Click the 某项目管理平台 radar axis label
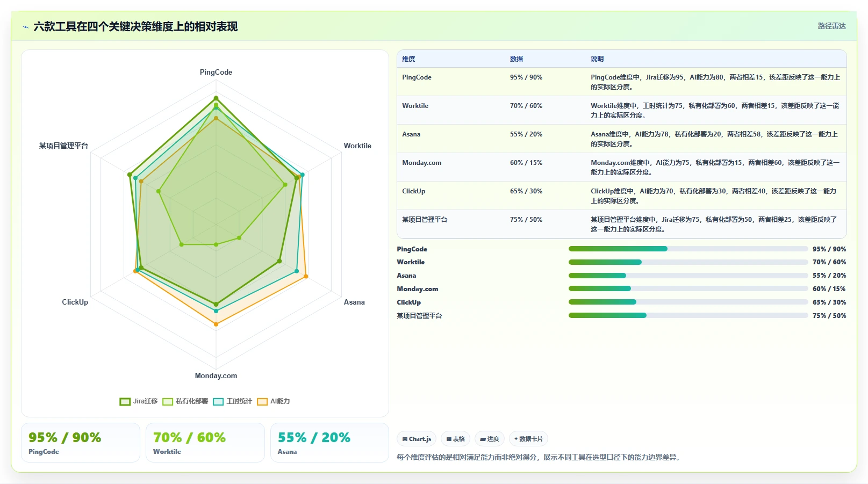Viewport: 868px width, 484px height. click(x=63, y=146)
